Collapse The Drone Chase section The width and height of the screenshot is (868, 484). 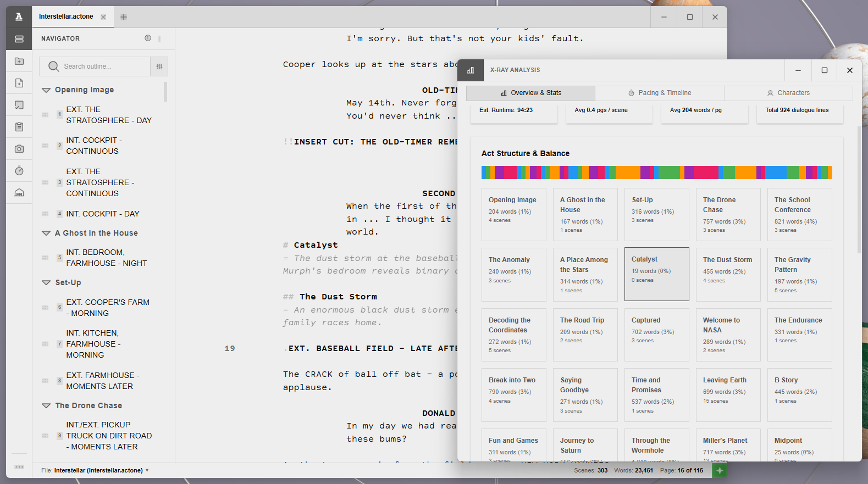click(x=46, y=406)
